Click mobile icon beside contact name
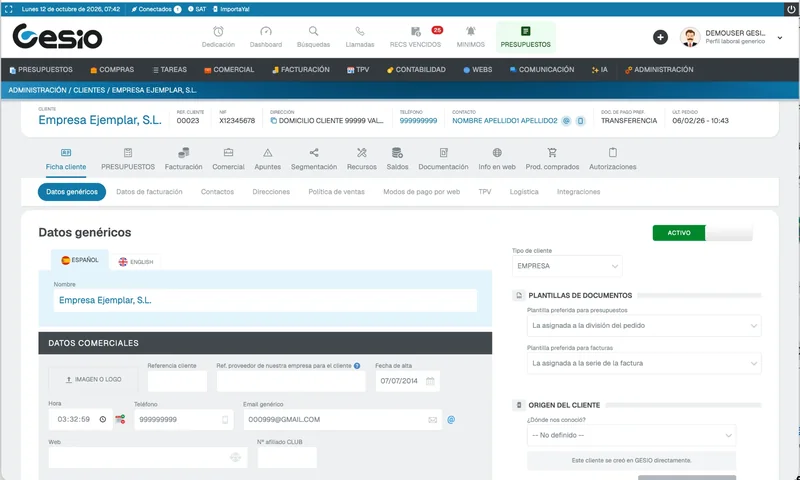 click(580, 121)
